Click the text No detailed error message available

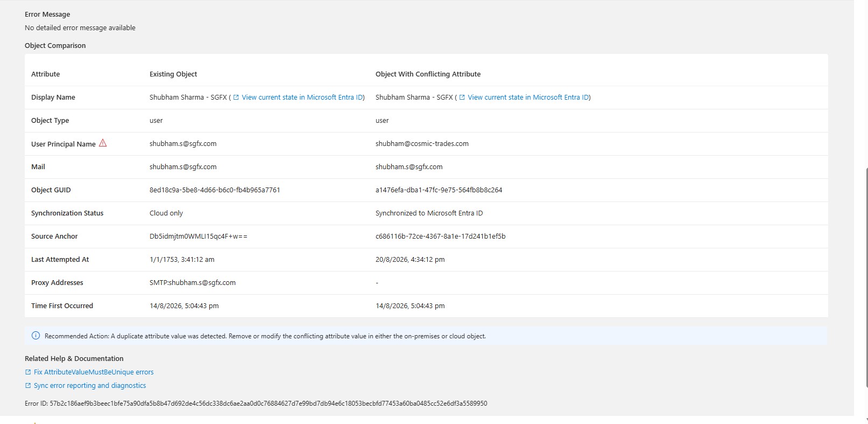[x=80, y=28]
